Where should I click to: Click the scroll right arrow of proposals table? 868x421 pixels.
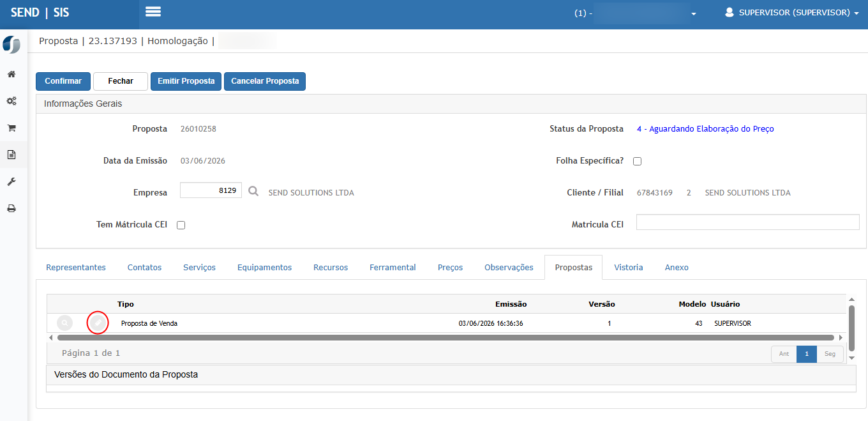841,337
